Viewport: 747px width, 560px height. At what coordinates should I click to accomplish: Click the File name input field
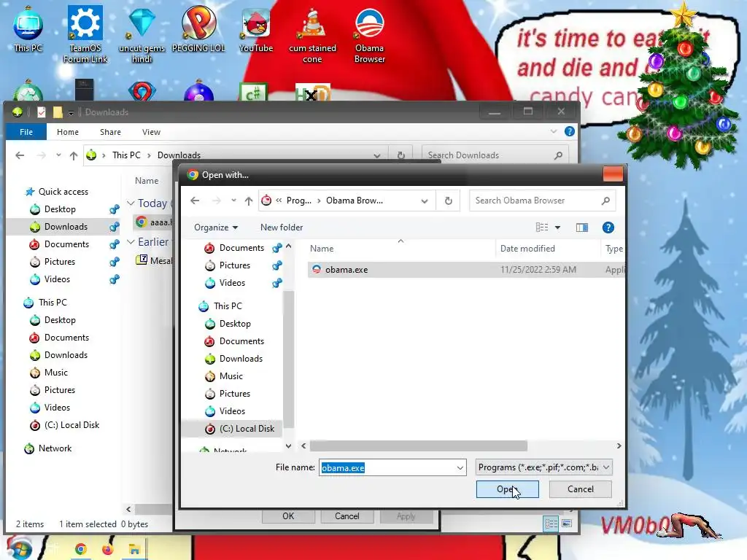tap(392, 467)
